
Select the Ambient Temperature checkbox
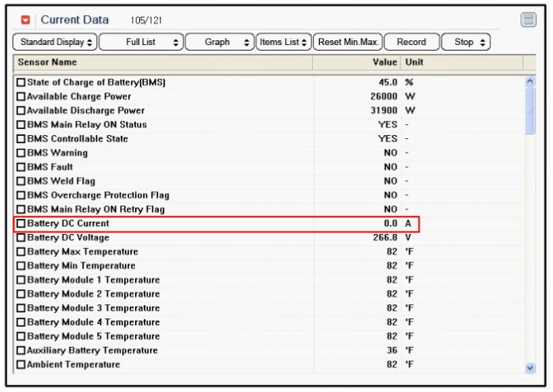click(21, 365)
